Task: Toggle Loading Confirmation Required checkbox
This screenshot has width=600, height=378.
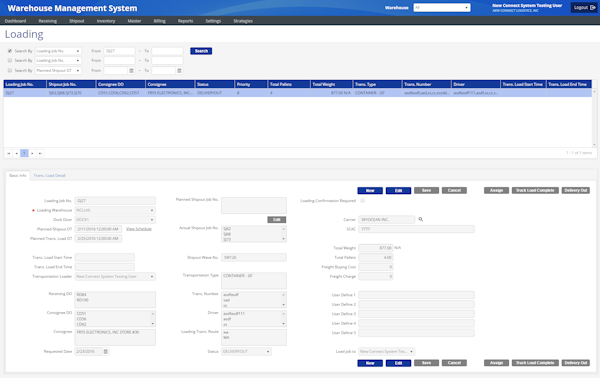Action: 362,200
